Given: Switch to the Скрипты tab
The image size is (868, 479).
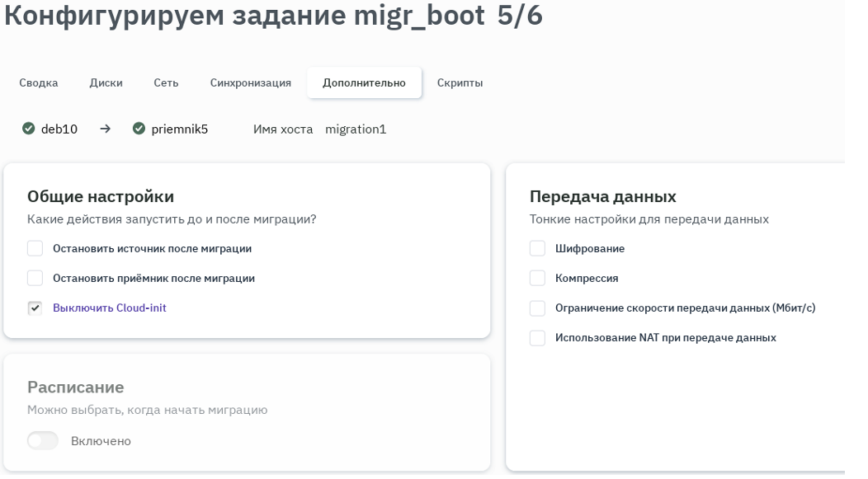Looking at the screenshot, I should [460, 82].
